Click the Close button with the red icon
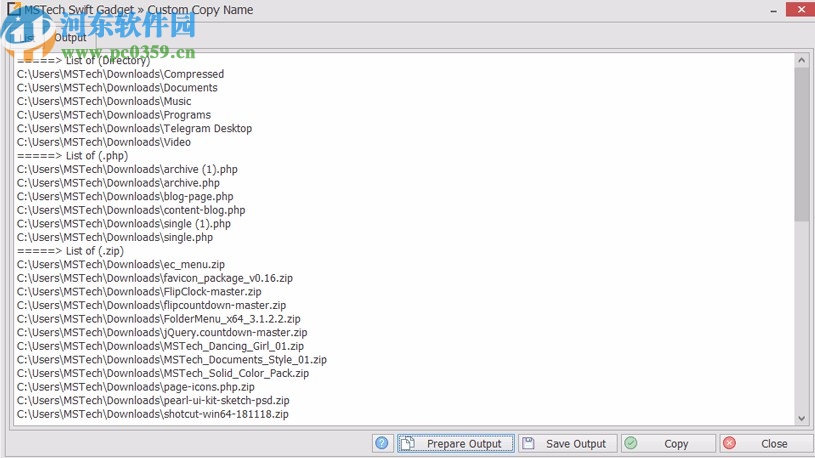 pos(766,443)
